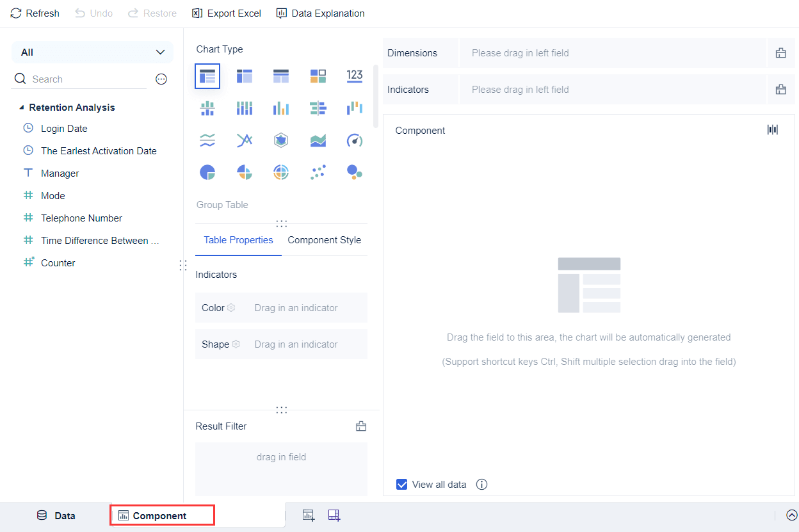Viewport: 799px width, 532px height.
Task: Click the Refresh button
Action: (x=35, y=13)
